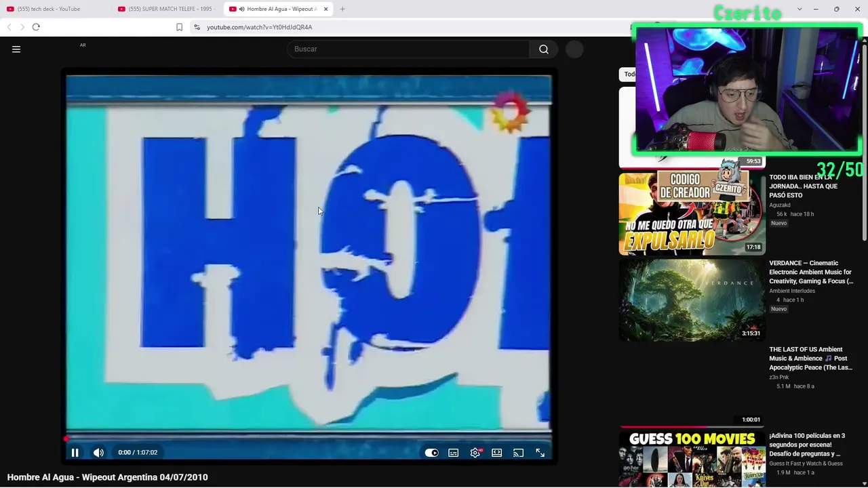
Task: Open the GUESS 100 MOVIES thumbnail
Action: click(692, 459)
